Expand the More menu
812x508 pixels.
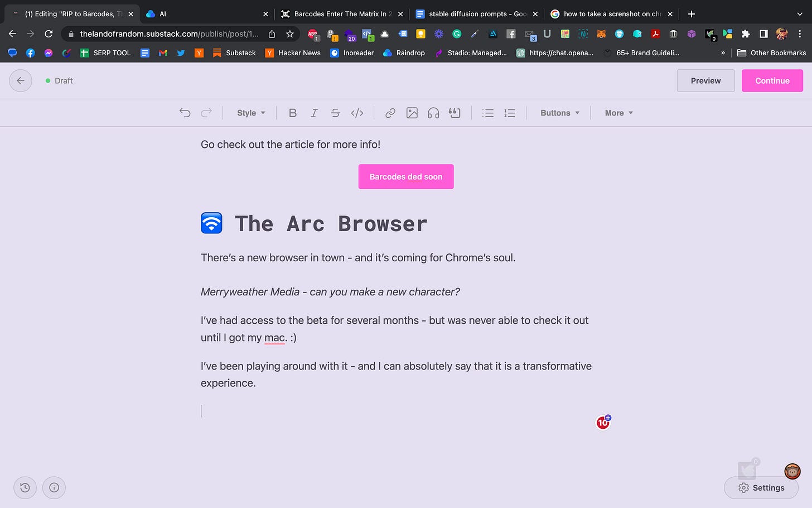(619, 113)
